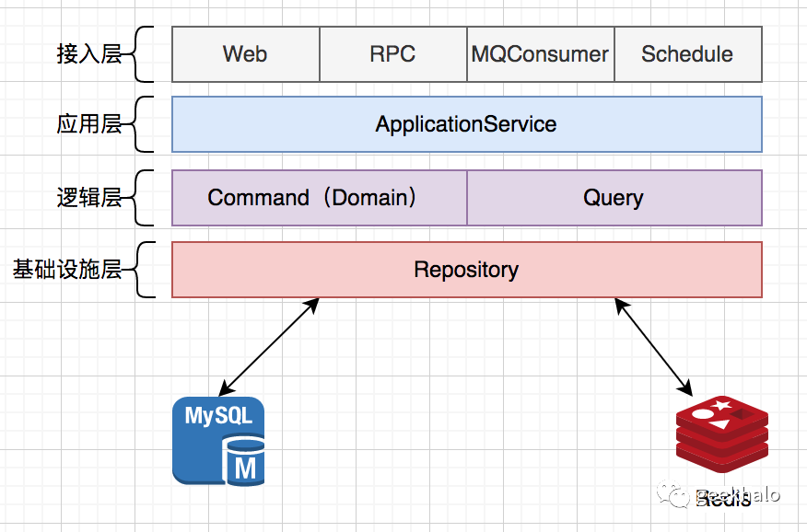807x532 pixels.
Task: Select the Redis stacked-layers icon
Action: pyautogui.click(x=721, y=434)
